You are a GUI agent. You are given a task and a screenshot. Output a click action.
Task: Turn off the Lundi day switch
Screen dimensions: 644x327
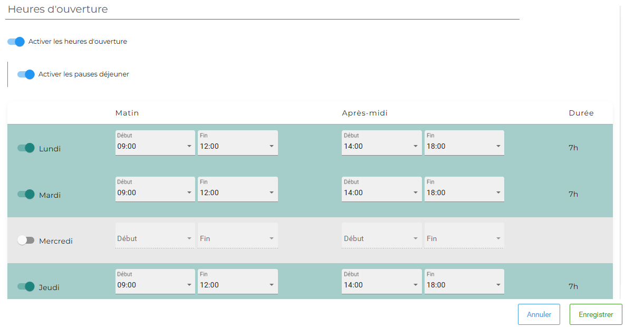tap(26, 148)
